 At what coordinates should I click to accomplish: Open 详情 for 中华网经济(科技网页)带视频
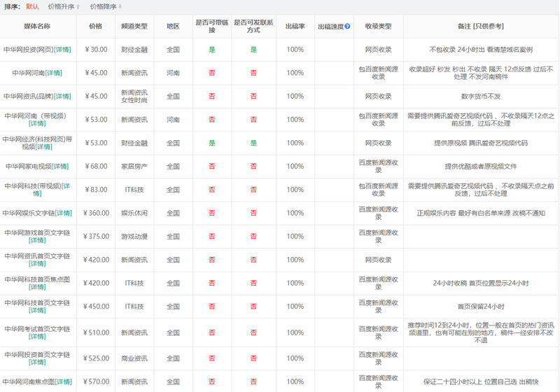44,147
